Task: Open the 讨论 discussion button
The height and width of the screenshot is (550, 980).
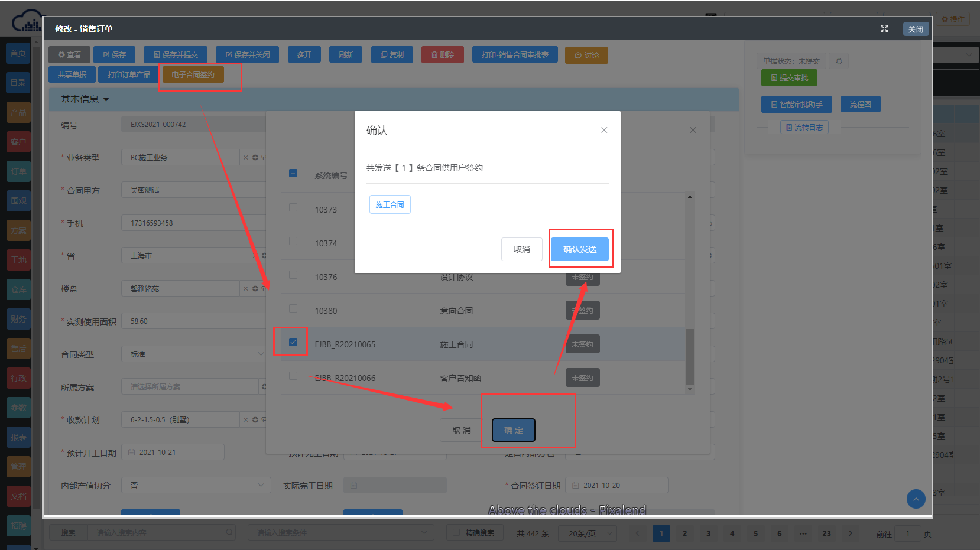Action: pos(586,56)
